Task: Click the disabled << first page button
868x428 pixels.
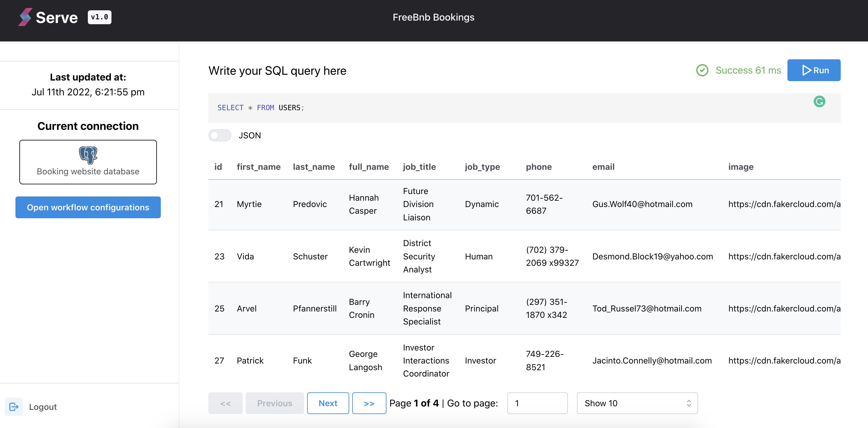Action: (225, 403)
